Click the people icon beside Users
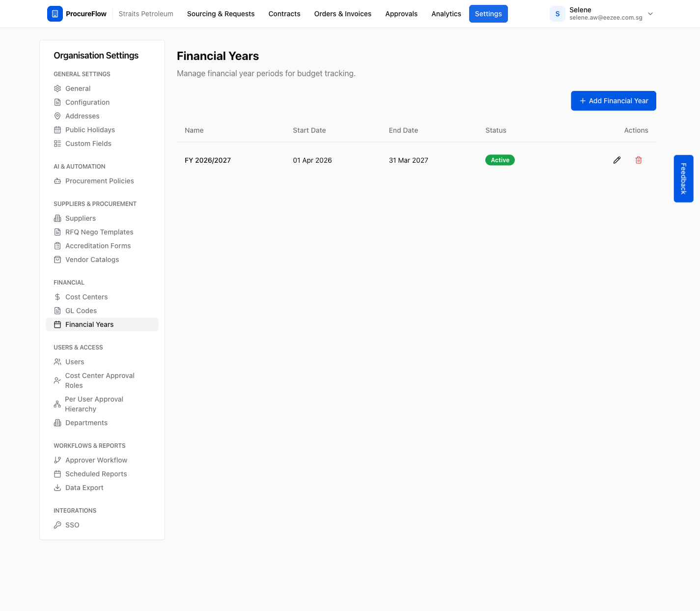The image size is (700, 611). pos(57,362)
